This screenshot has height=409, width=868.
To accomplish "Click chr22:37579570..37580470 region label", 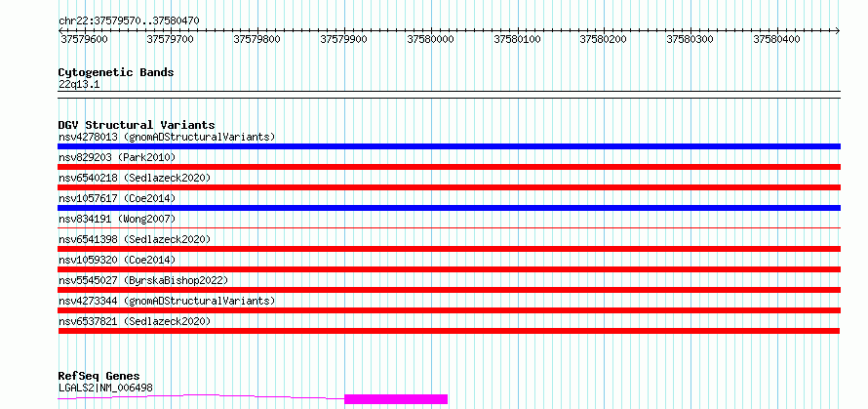I will point(129,20).
